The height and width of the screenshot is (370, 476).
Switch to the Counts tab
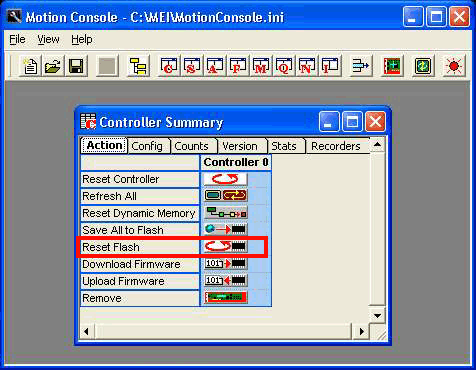191,146
